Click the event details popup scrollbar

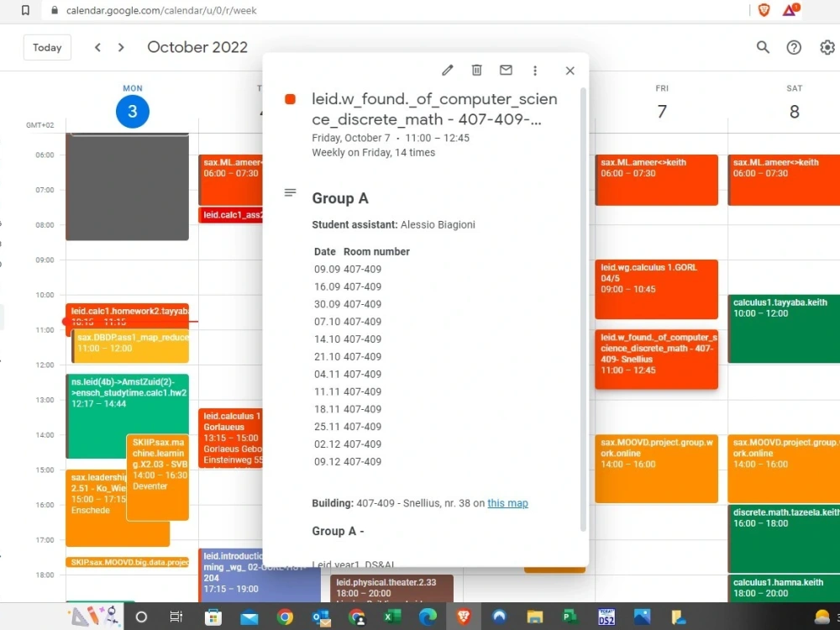[x=583, y=310]
